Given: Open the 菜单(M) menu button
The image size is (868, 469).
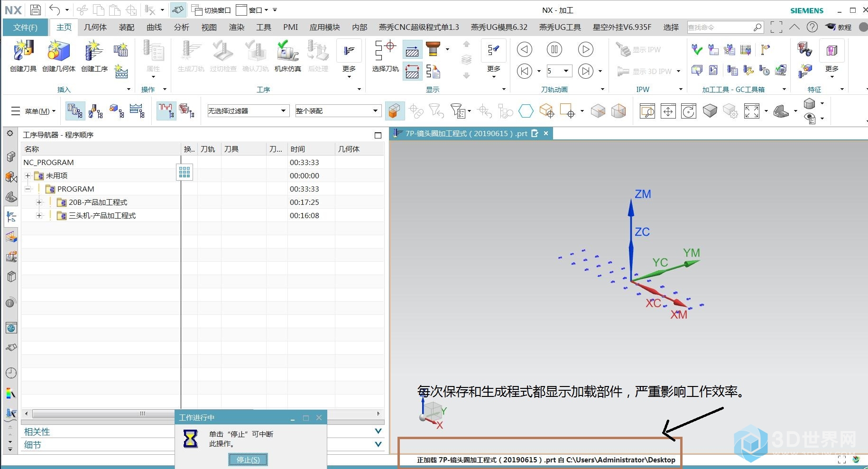Looking at the screenshot, I should pyautogui.click(x=33, y=111).
